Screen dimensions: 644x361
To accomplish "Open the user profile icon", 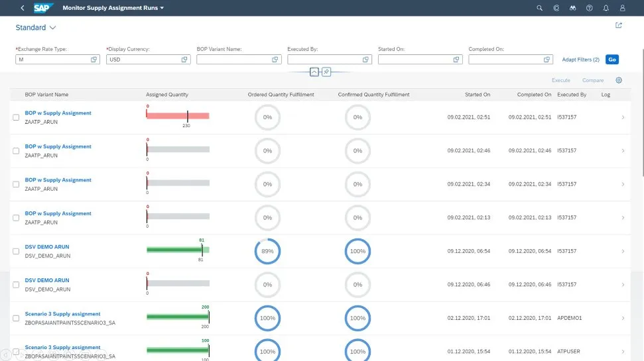I will (622, 8).
